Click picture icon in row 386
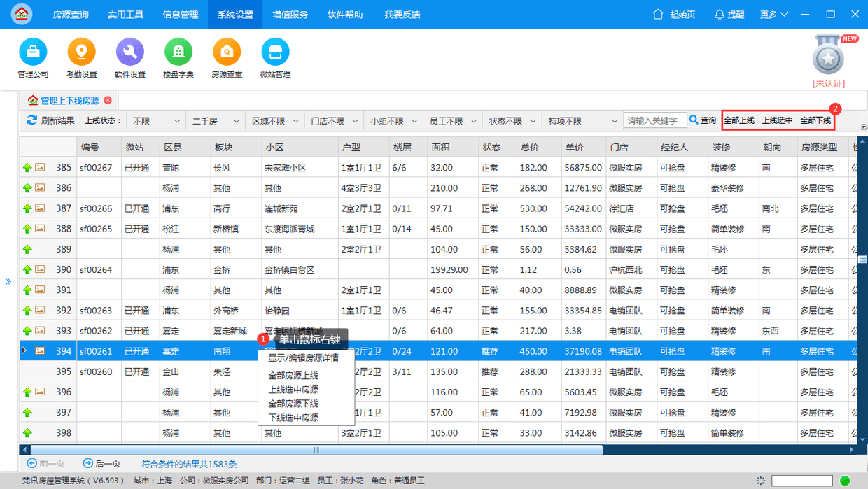868x489 pixels. coord(40,188)
